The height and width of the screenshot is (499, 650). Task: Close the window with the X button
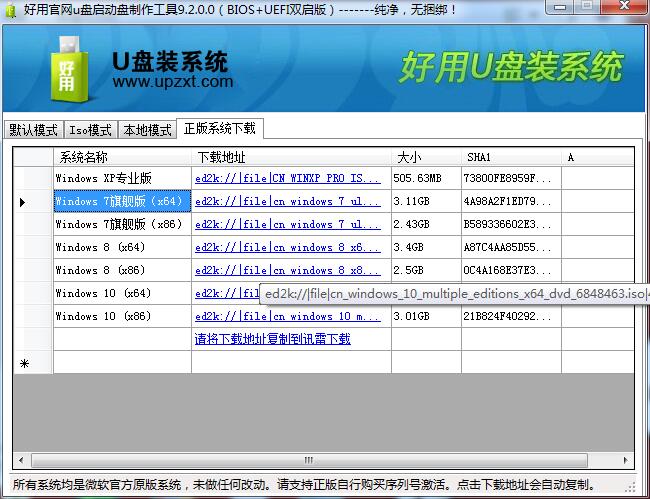tap(624, 7)
